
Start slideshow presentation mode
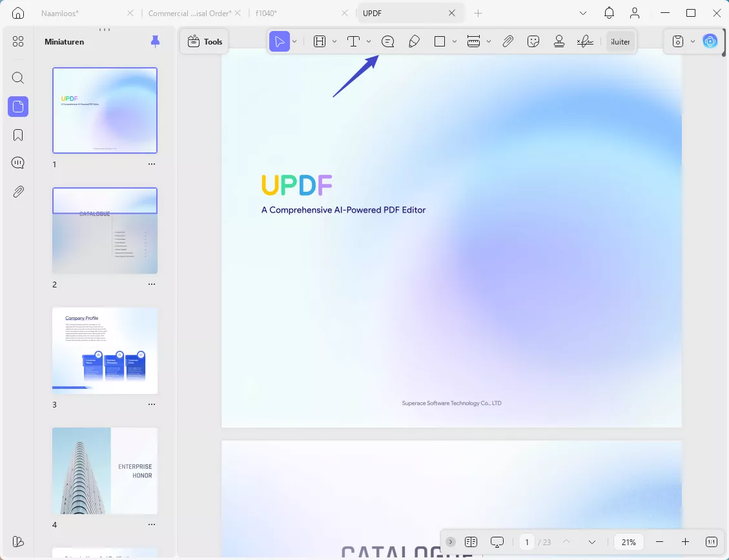point(497,542)
